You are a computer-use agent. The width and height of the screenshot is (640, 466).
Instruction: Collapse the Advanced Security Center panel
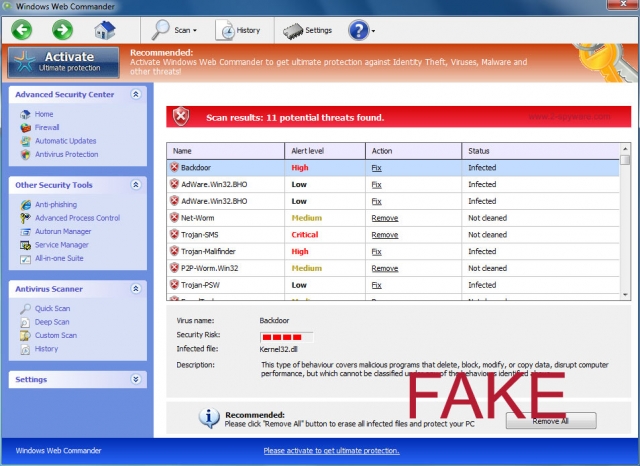136,94
